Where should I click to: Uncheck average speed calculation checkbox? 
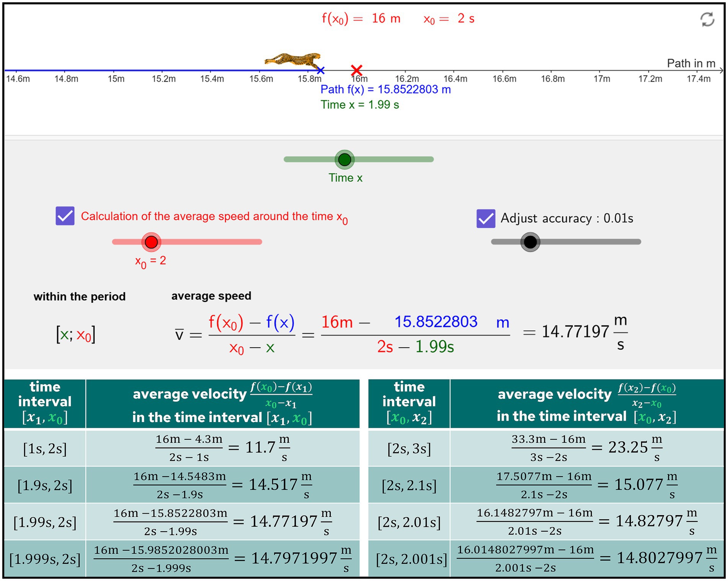click(65, 216)
